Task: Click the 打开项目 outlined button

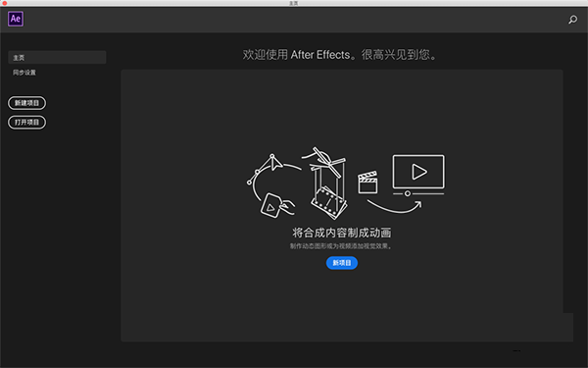Action: click(27, 122)
